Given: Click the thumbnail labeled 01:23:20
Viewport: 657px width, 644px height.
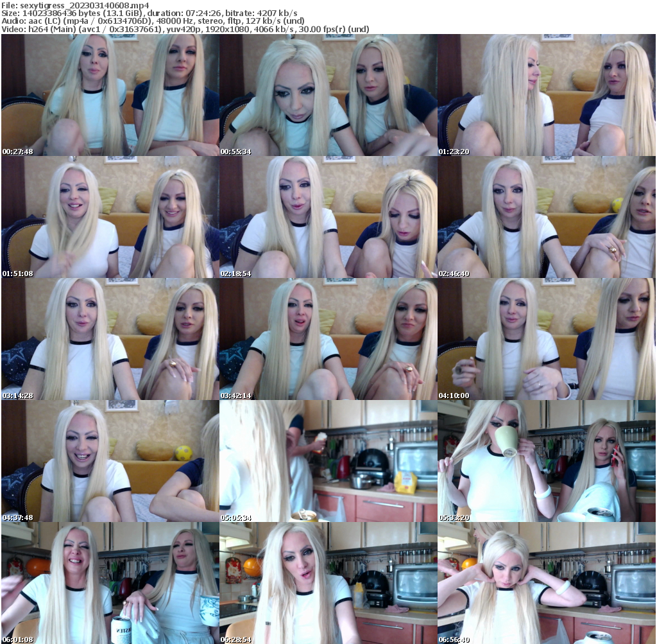Looking at the screenshot, I should (547, 96).
